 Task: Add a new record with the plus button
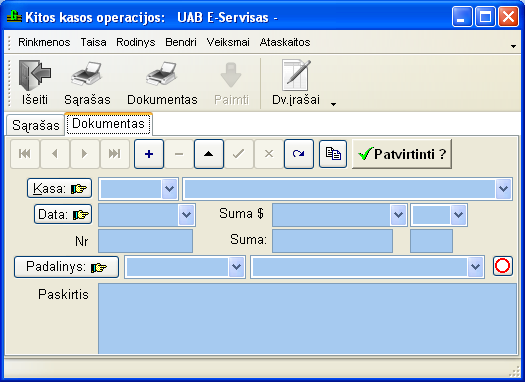(149, 154)
